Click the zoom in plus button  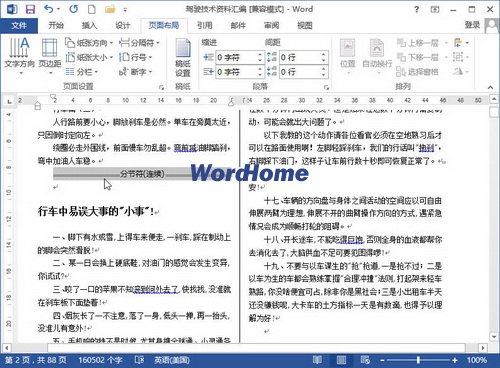(x=455, y=360)
